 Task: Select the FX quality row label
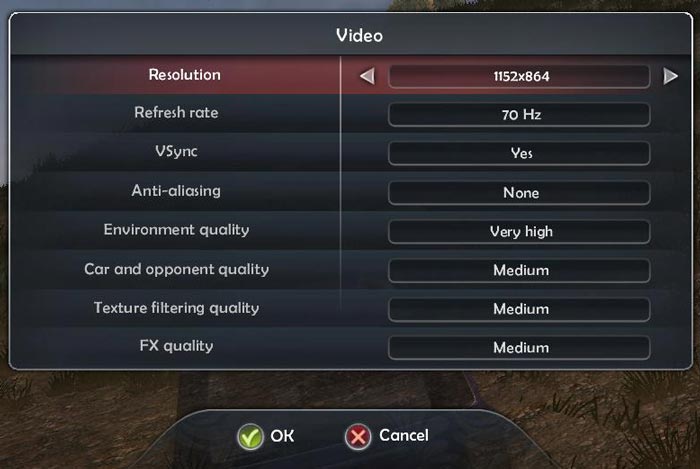(176, 346)
